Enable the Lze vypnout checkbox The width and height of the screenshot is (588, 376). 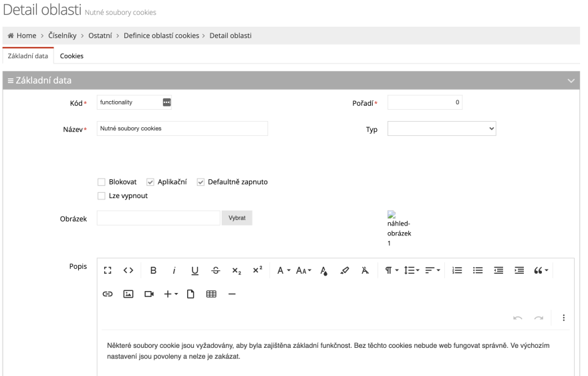pyautogui.click(x=102, y=196)
